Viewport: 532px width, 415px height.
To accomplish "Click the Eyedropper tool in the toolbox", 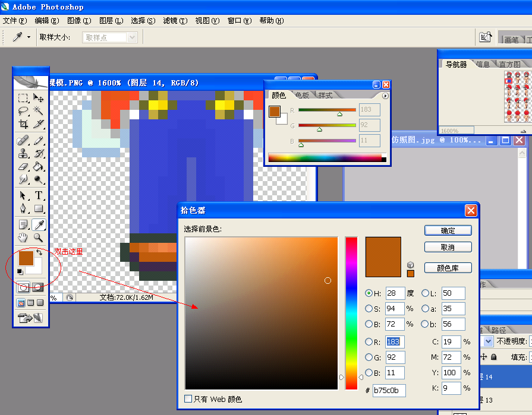I will pos(38,224).
